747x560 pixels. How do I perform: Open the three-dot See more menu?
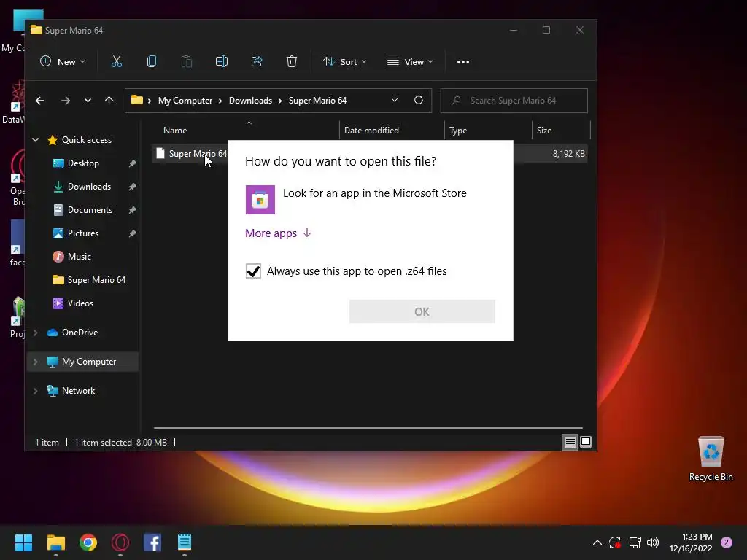[463, 62]
